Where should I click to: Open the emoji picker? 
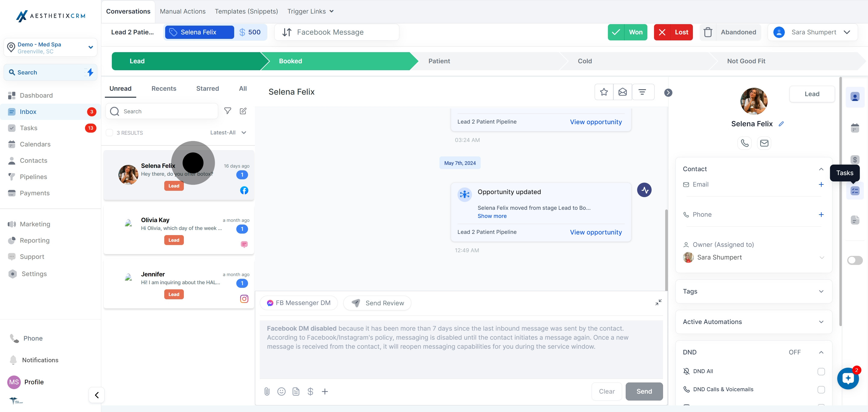tap(281, 391)
